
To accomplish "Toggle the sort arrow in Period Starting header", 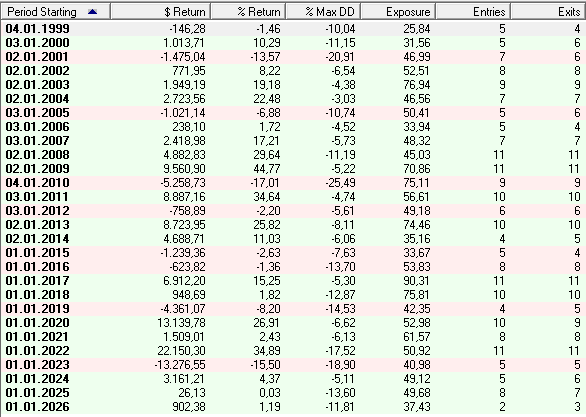I will pos(92,12).
